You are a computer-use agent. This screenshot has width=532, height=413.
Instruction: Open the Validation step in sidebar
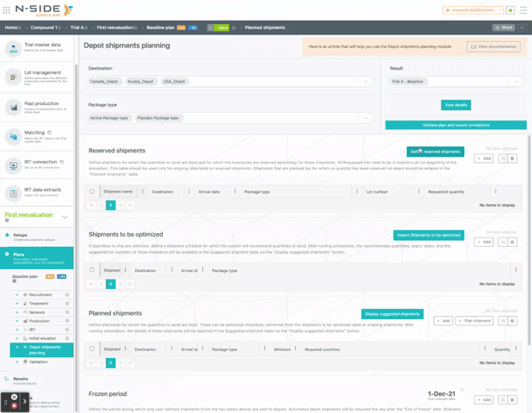(39, 362)
